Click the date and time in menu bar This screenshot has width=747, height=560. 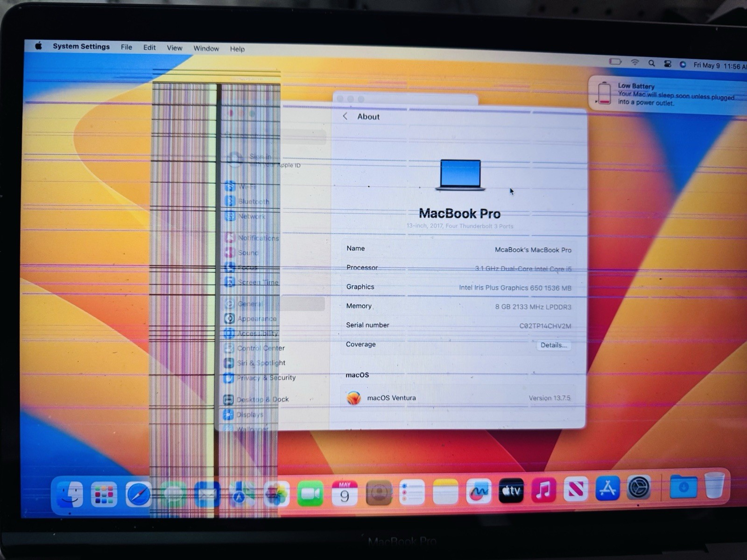click(x=719, y=66)
